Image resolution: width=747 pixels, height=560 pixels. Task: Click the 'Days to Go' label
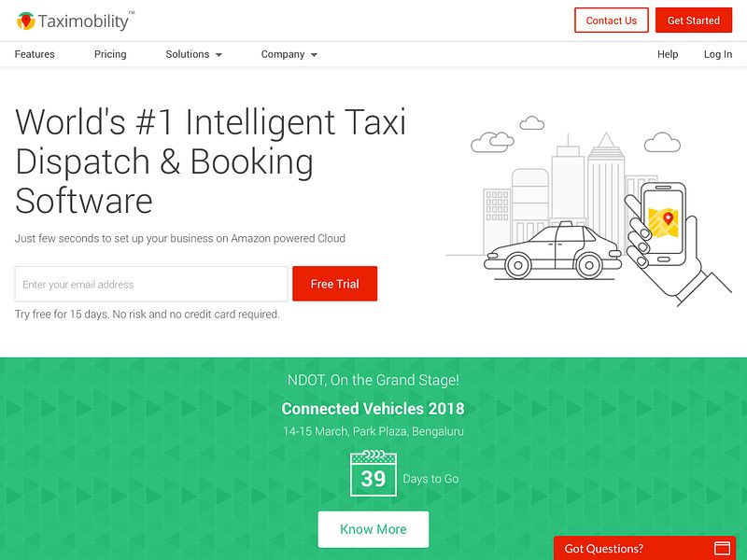[x=430, y=479]
